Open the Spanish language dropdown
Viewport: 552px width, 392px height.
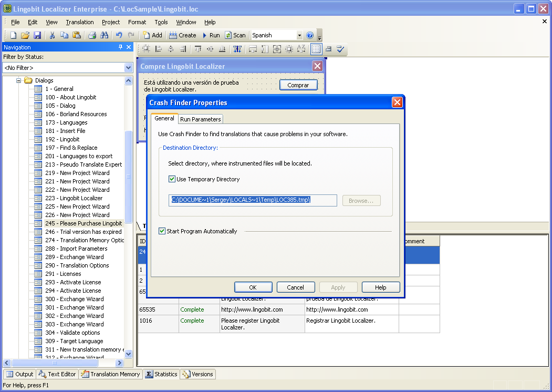point(299,35)
